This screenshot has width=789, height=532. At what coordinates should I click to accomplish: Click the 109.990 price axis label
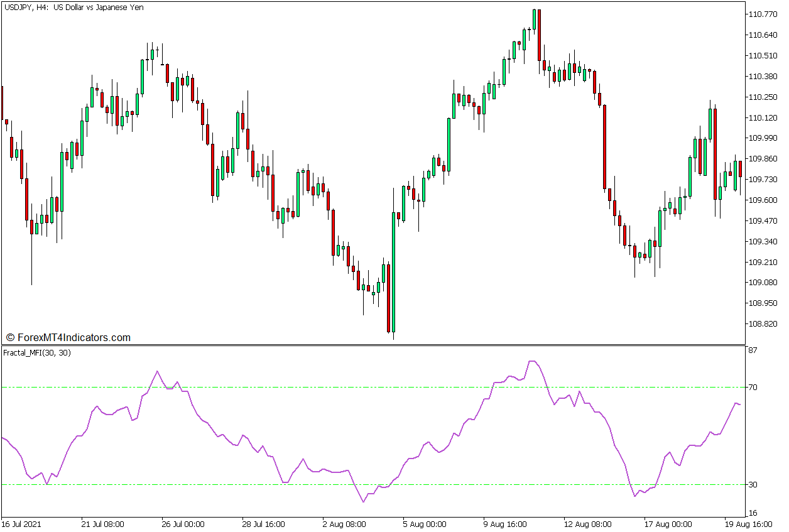pos(764,138)
